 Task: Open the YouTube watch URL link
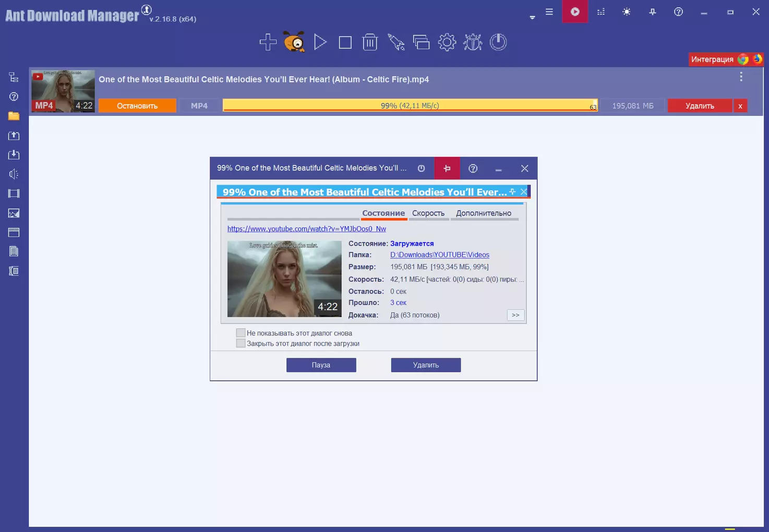pyautogui.click(x=307, y=229)
